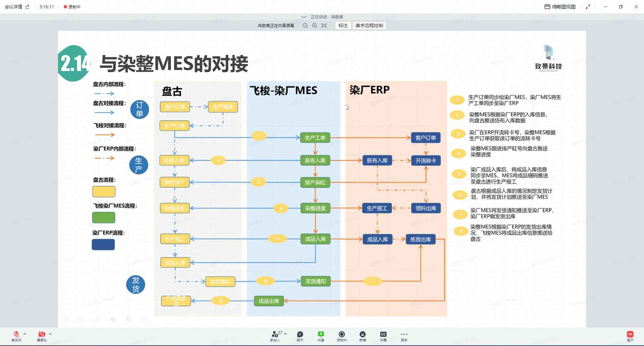
Task: Click the red 录制中 recording indicator at the top
Action: coord(72,7)
